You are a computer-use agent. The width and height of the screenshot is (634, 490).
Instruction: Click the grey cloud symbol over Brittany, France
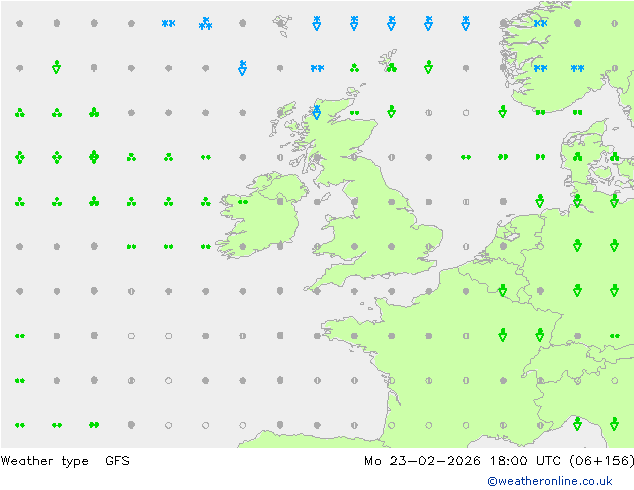[x=354, y=336]
